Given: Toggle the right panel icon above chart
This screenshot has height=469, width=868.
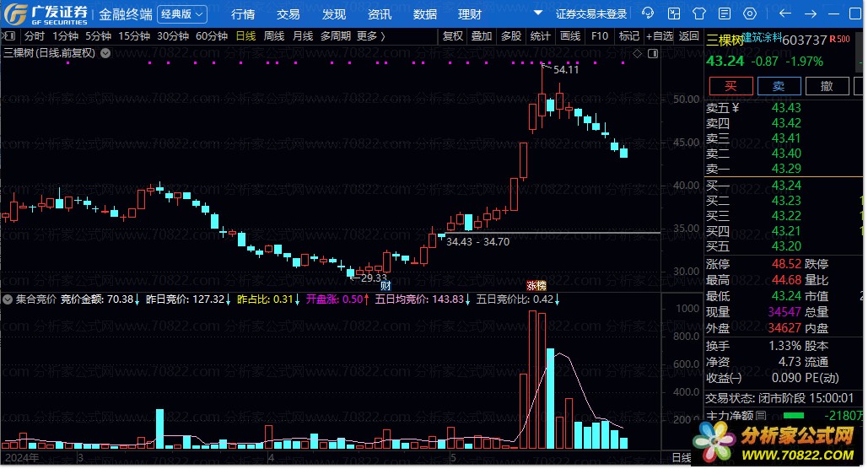Looking at the screenshot, I should [653, 54].
